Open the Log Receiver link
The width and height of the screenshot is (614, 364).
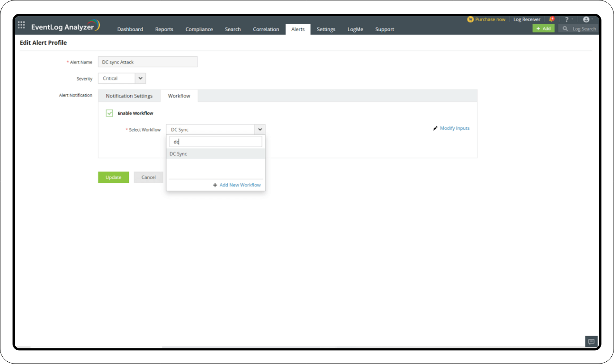pos(527,20)
